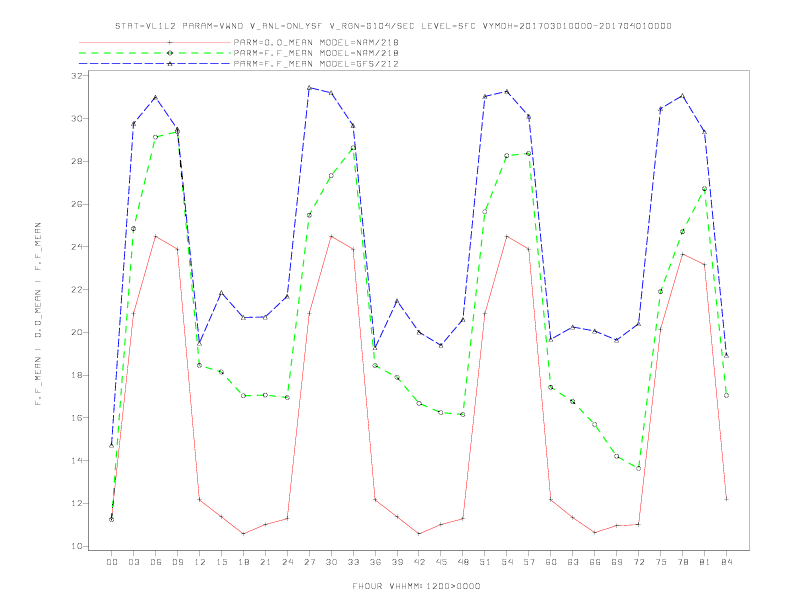Click x-axis tick label 45
The image size is (792, 612).
pos(441,562)
